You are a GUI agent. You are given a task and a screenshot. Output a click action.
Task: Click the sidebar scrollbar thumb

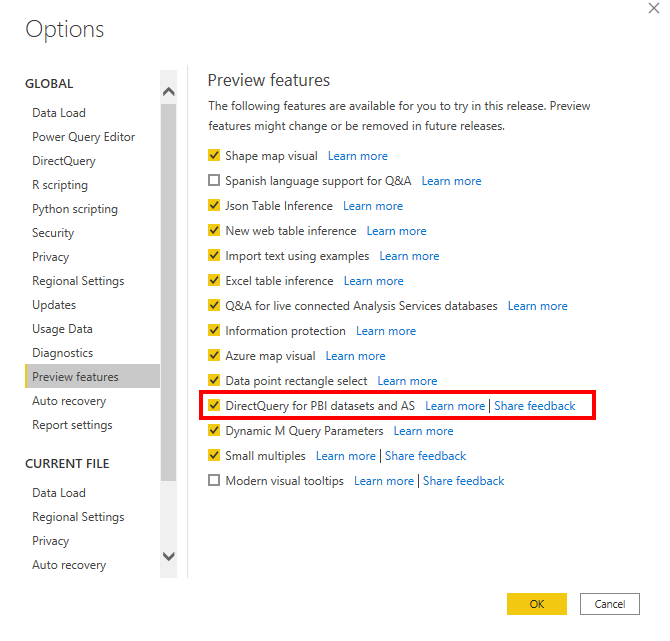point(168,292)
